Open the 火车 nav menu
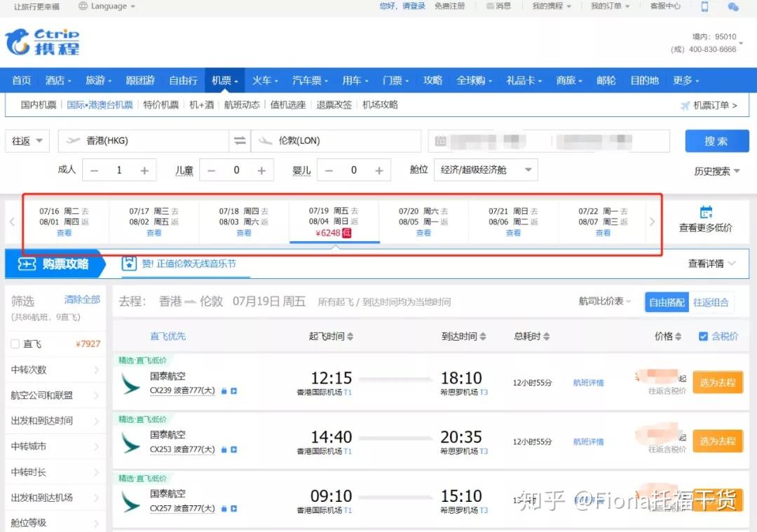This screenshot has height=532, width=757. pyautogui.click(x=264, y=81)
